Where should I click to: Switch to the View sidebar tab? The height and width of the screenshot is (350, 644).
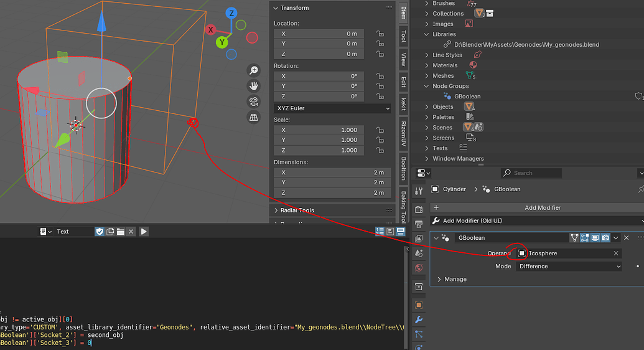click(x=403, y=59)
